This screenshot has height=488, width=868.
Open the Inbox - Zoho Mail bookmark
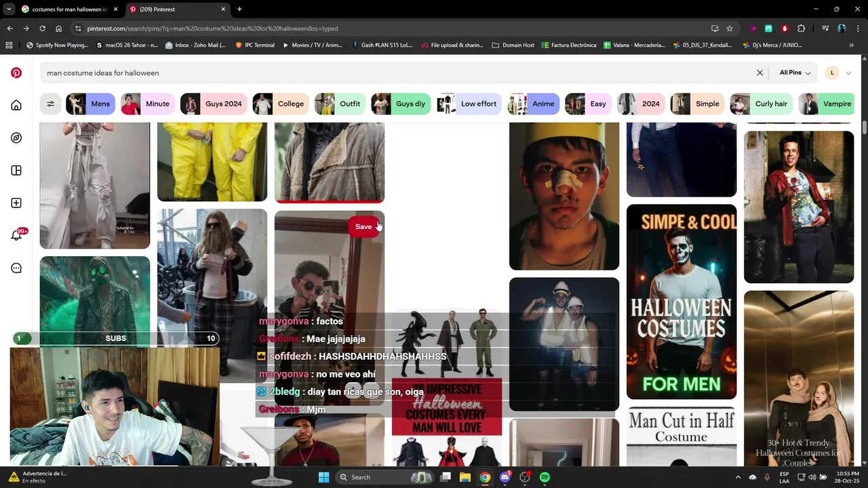coord(194,45)
